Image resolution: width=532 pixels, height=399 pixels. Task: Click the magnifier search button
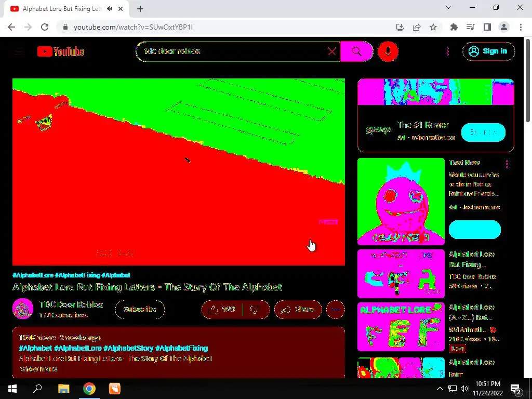click(356, 51)
